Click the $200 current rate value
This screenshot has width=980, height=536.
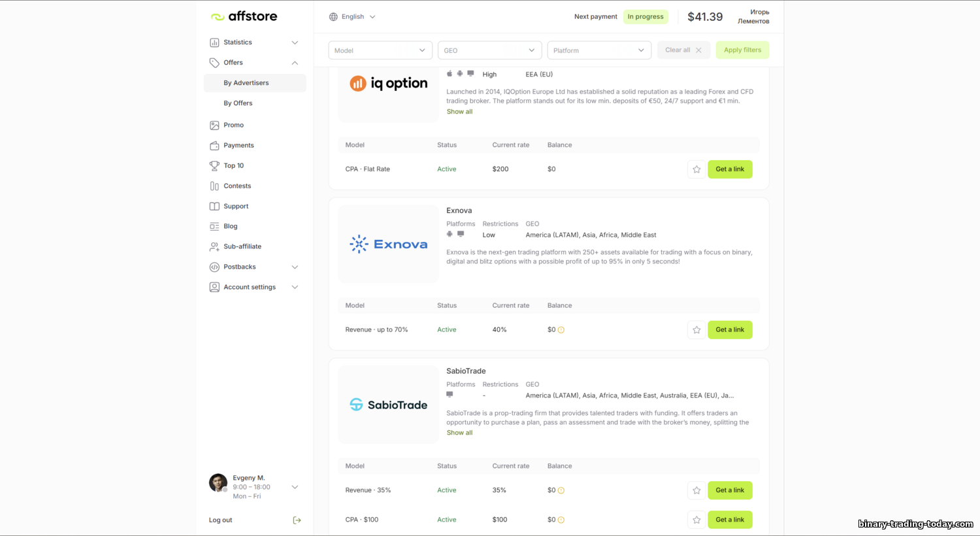(x=500, y=169)
